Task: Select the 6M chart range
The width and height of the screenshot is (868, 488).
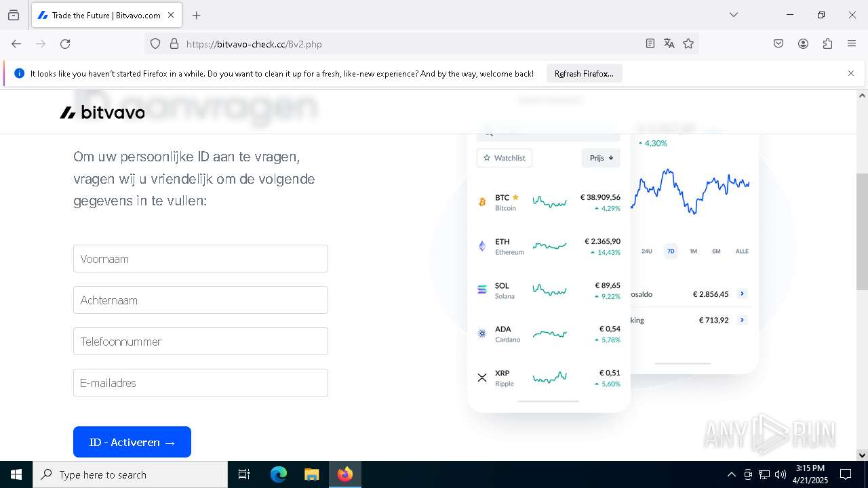Action: [716, 251]
